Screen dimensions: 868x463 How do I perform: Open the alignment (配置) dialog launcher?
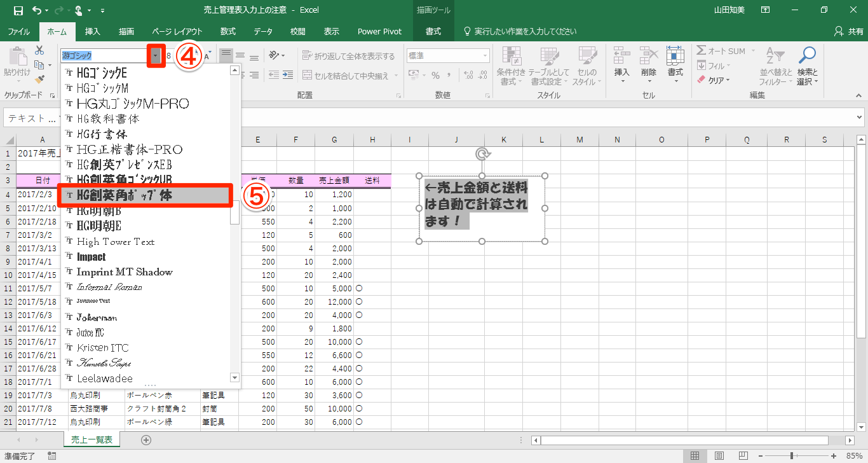[x=398, y=95]
